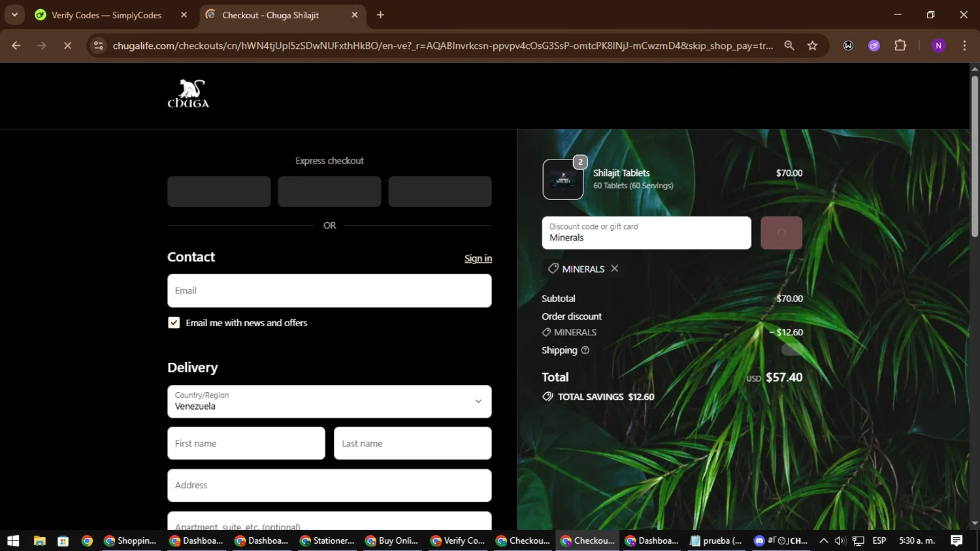Open the volume control in the tray
The image size is (980, 551).
tap(840, 541)
